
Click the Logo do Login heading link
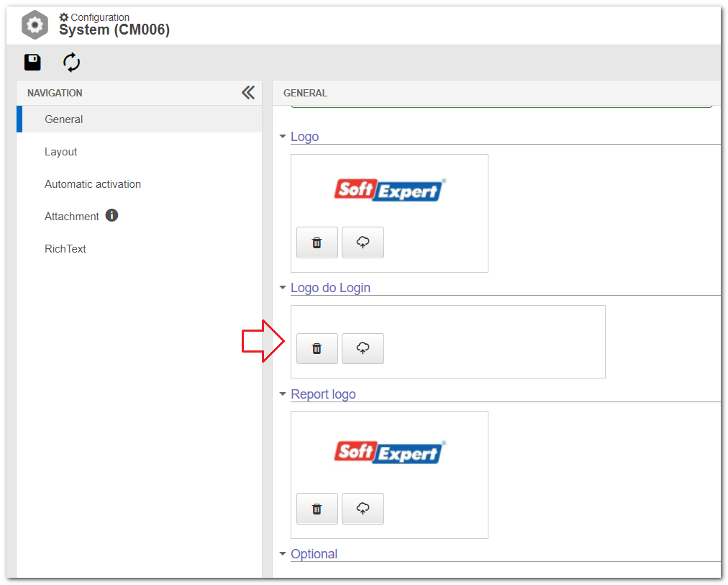pos(331,288)
